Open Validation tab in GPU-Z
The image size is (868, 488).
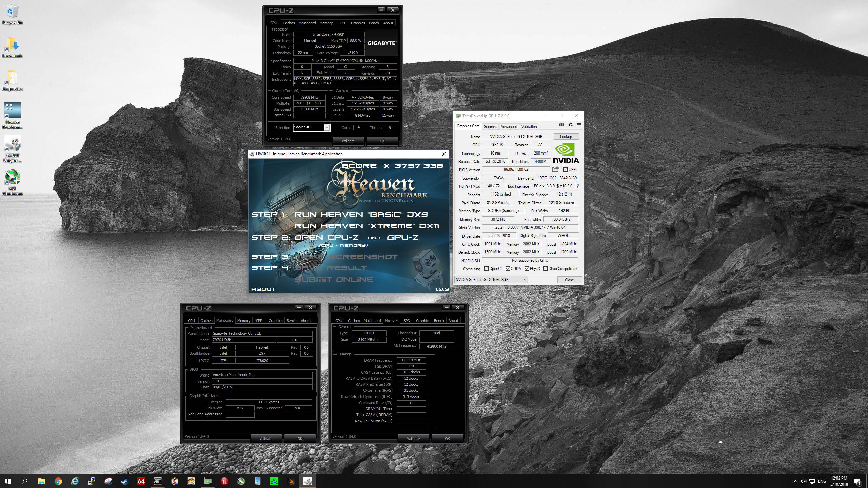click(x=529, y=127)
